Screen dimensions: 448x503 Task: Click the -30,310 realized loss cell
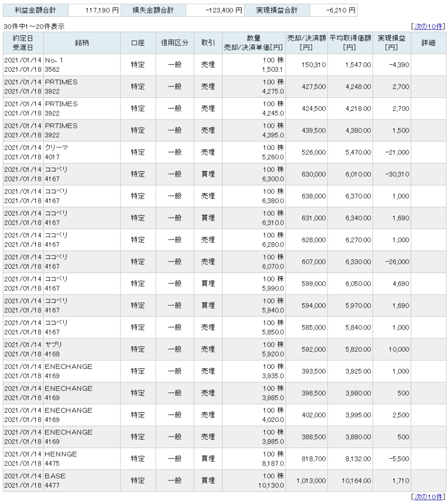[x=397, y=174]
